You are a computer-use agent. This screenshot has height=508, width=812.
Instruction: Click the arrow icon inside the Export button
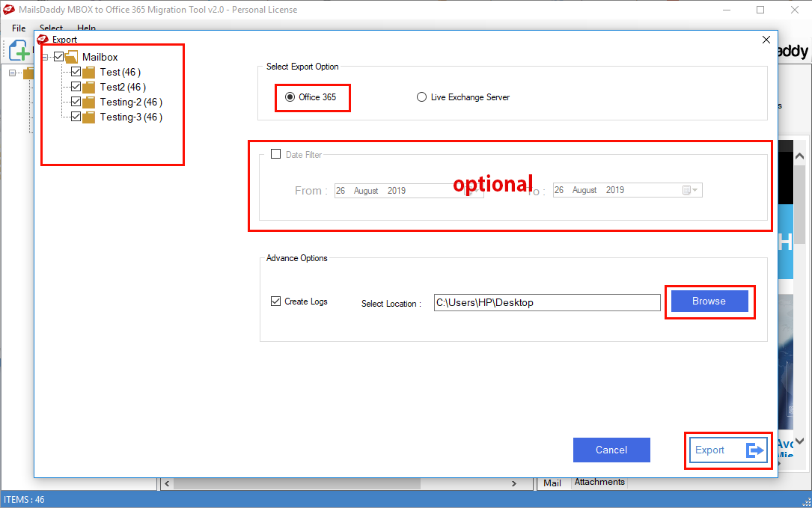754,450
